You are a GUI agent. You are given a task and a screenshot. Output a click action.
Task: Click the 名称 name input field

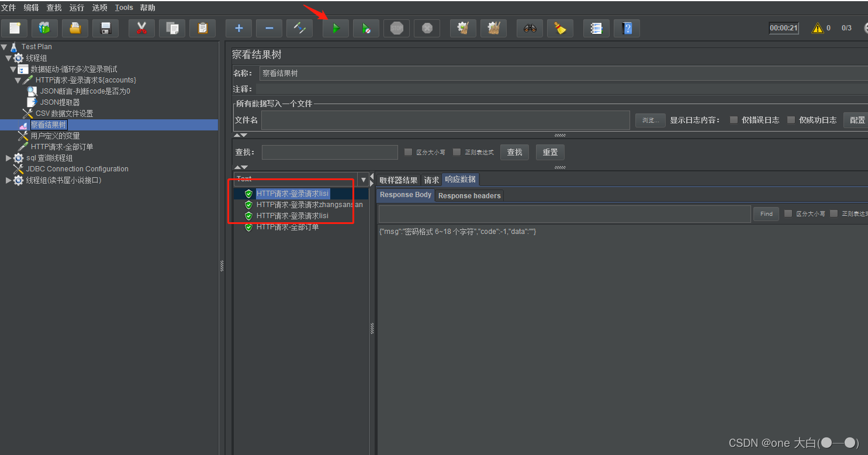point(563,73)
